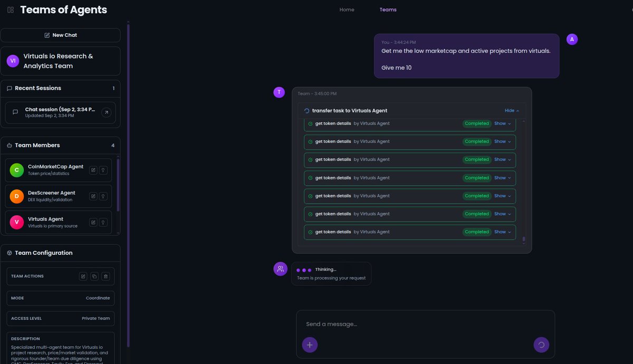633x364 pixels.
Task: Click the check icon of the last token details row
Action: 310,232
